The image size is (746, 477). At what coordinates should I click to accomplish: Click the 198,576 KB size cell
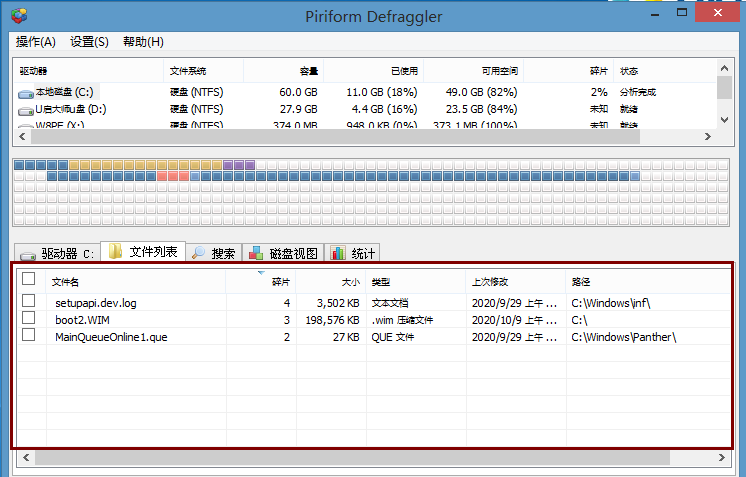coord(332,320)
